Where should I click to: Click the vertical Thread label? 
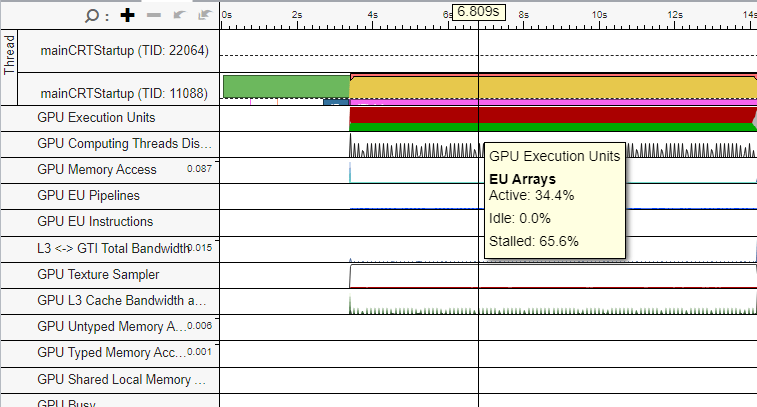(x=9, y=55)
